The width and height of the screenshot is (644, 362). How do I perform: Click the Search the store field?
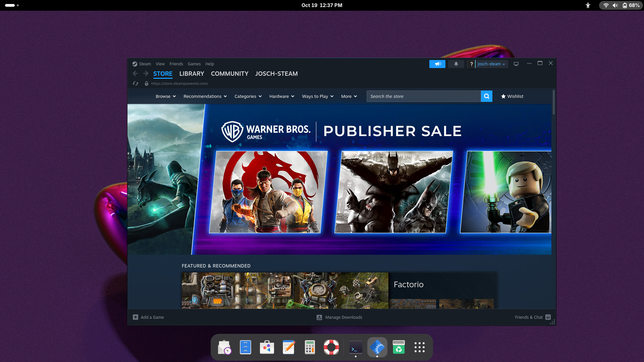point(423,96)
